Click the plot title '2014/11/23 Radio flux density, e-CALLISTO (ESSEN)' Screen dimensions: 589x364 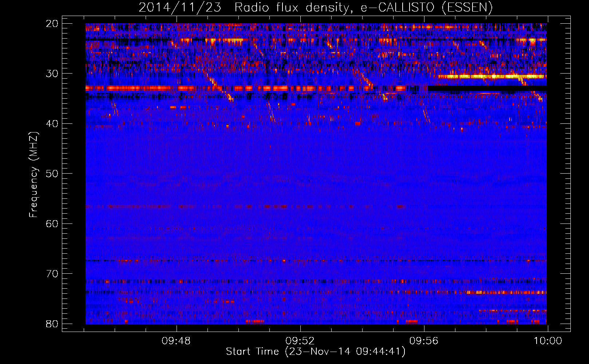pos(316,7)
